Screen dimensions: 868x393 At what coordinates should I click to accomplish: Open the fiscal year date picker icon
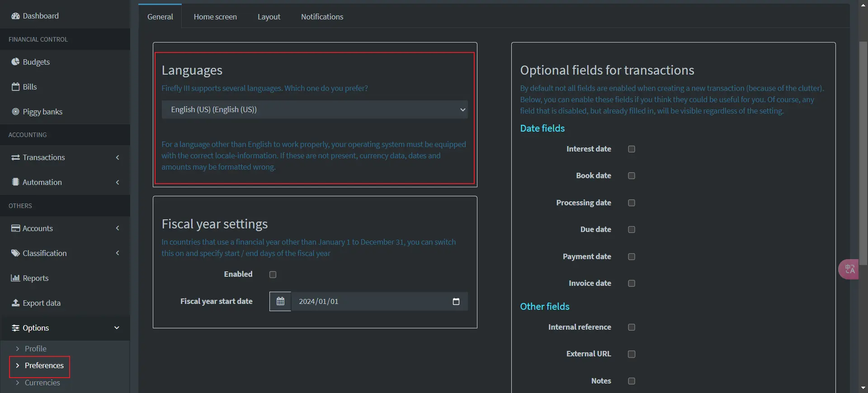tap(456, 302)
